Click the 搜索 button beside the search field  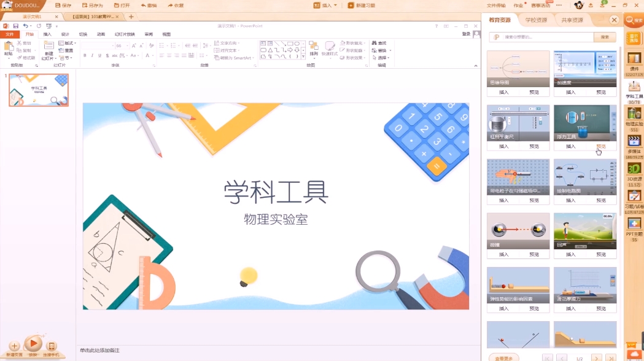click(605, 37)
